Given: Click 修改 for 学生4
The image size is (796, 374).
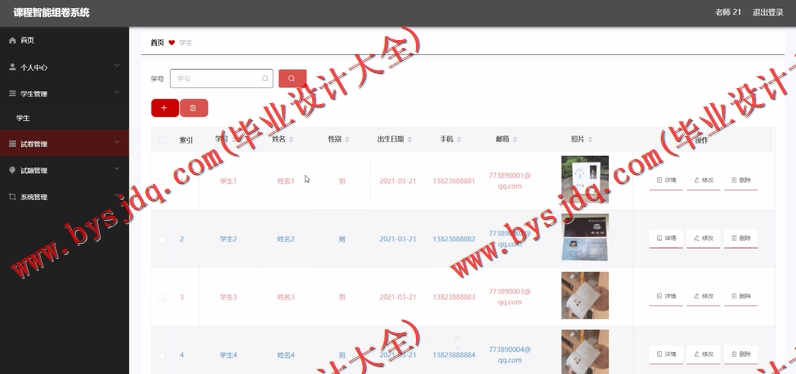Looking at the screenshot, I should coord(704,354).
